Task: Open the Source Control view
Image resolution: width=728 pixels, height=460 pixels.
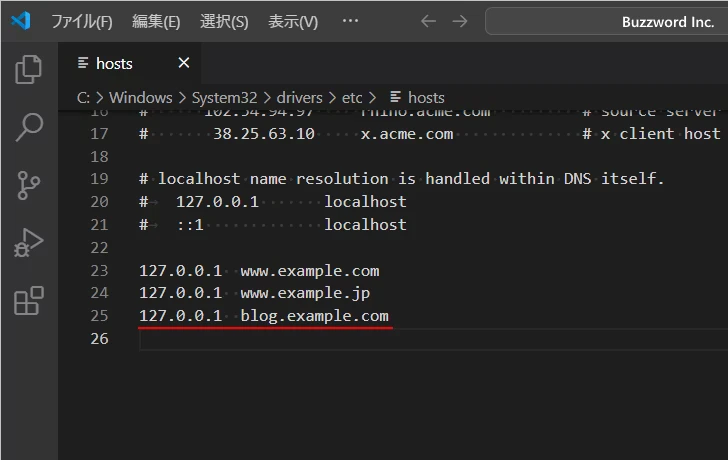Action: pos(29,185)
